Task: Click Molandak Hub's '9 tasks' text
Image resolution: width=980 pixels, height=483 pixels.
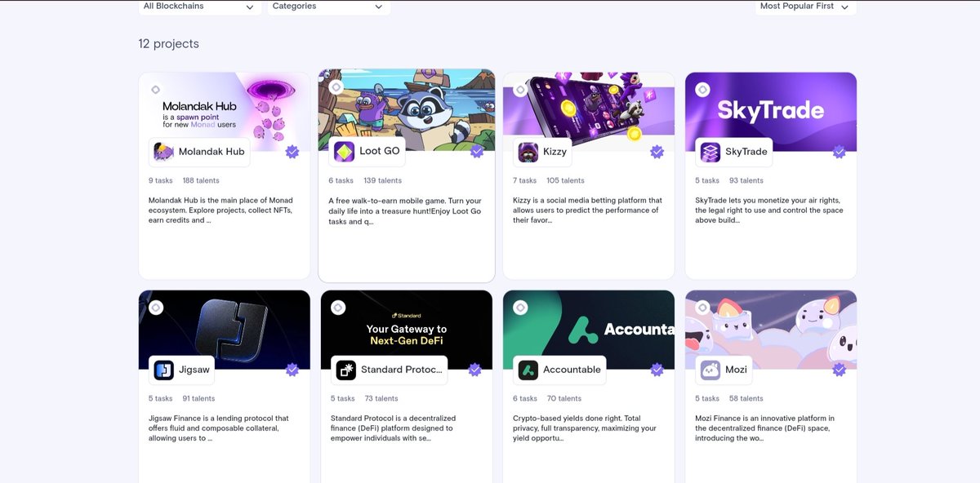Action: [161, 180]
